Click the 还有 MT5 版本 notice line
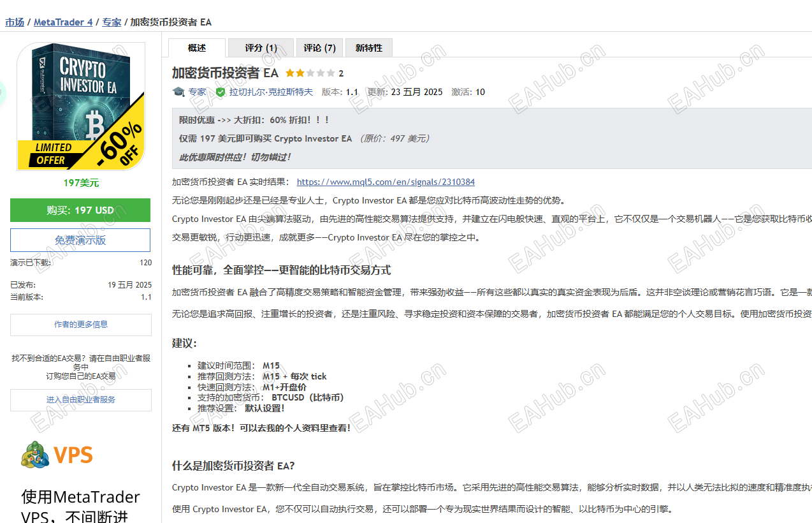 (x=261, y=428)
